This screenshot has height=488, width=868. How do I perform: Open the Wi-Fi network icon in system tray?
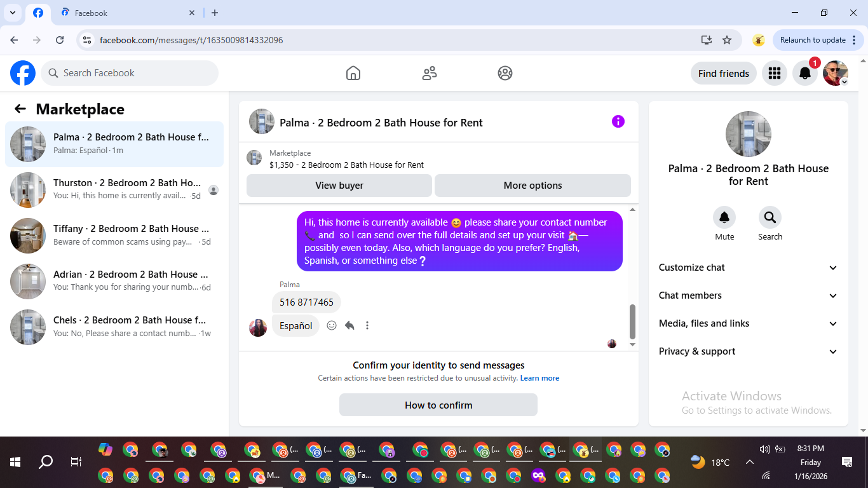click(x=766, y=475)
